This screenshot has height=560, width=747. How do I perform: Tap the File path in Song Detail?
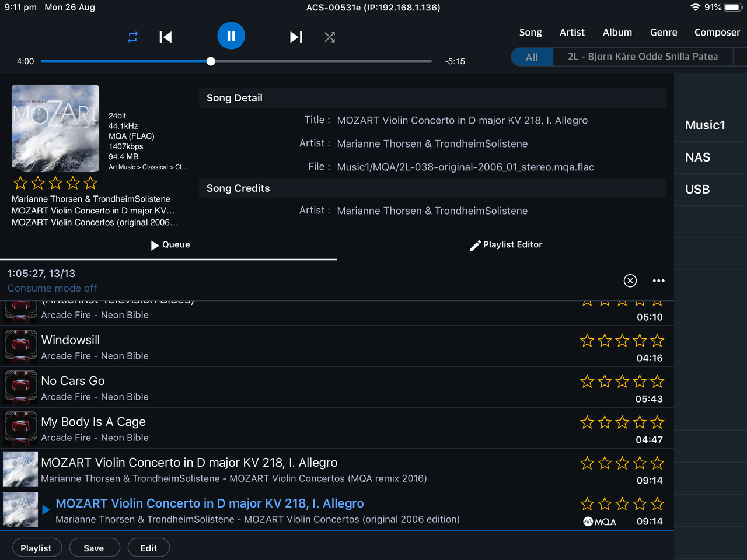tap(466, 167)
